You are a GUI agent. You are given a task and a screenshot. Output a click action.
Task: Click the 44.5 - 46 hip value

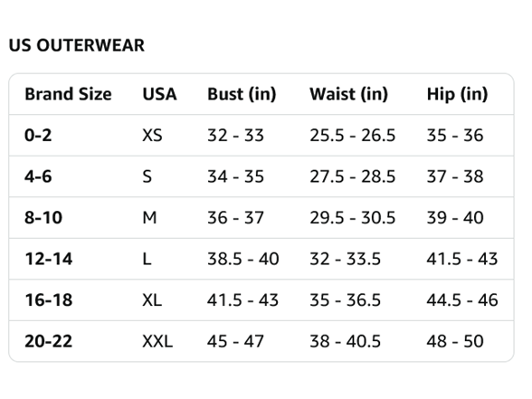462,300
